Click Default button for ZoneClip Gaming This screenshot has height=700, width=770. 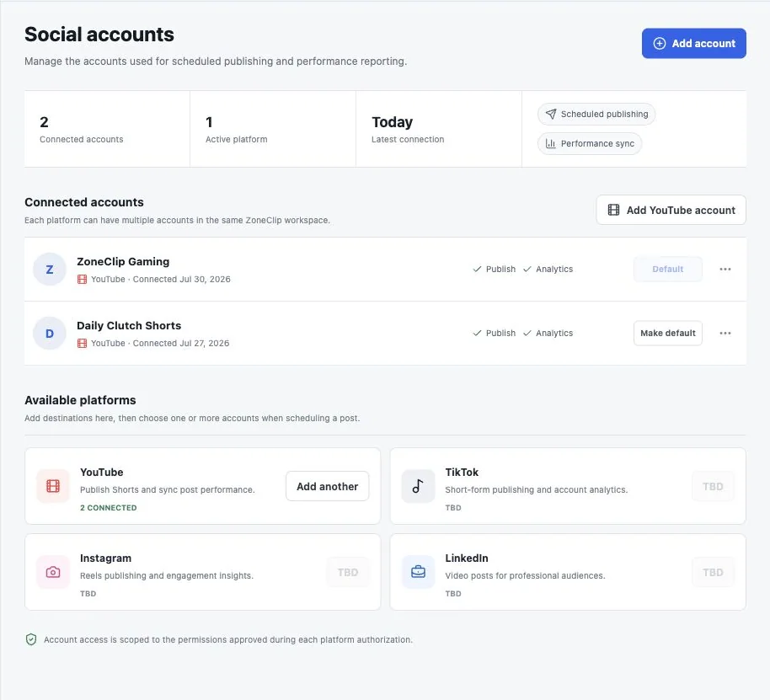click(x=667, y=269)
